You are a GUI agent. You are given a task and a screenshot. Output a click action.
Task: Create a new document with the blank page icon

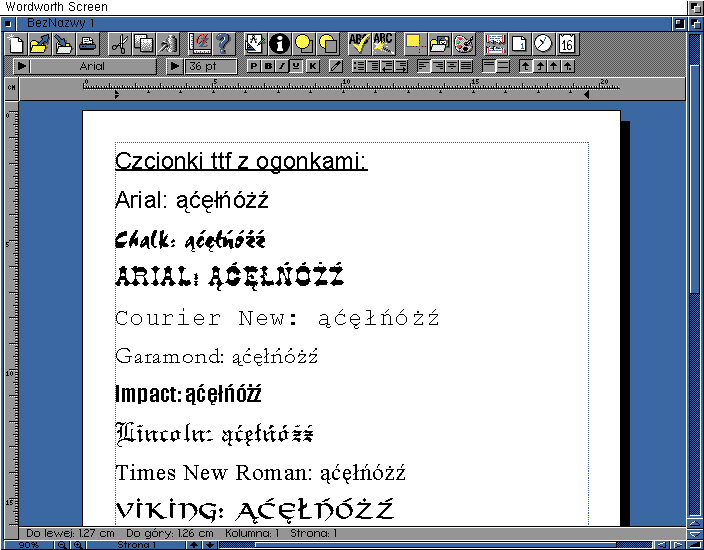16,44
